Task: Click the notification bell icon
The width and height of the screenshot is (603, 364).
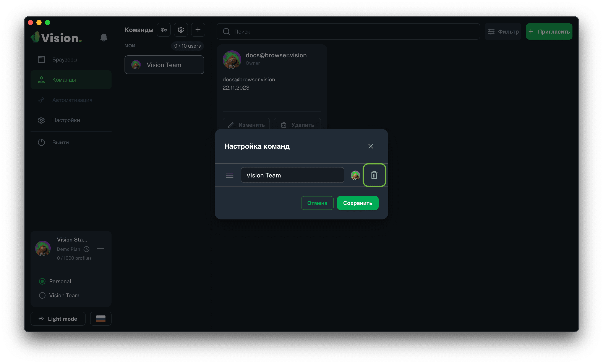Action: tap(104, 37)
